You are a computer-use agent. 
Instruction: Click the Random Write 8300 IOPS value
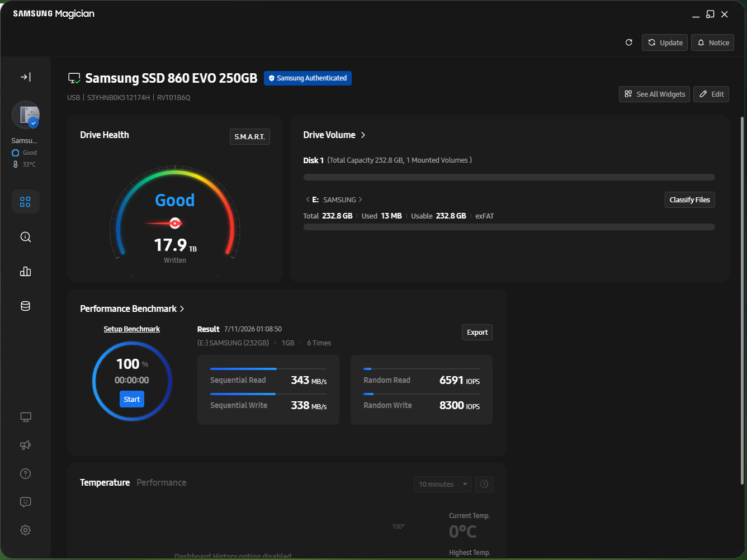(x=460, y=406)
